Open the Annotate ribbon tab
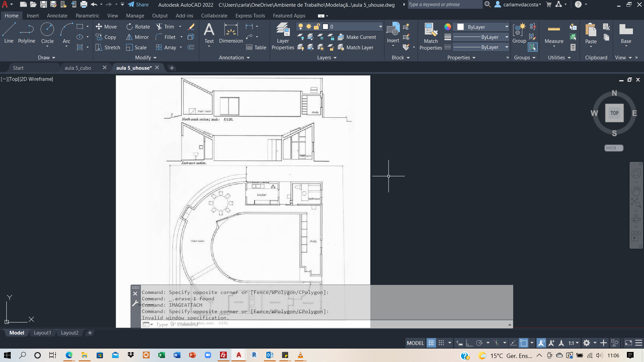644x362 pixels. coord(57,15)
